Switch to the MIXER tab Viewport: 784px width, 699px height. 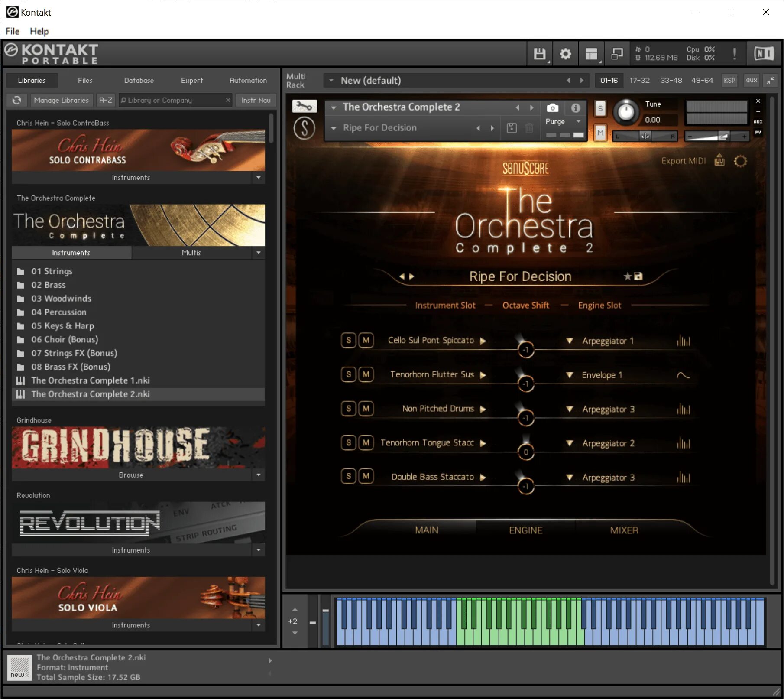[x=624, y=530]
